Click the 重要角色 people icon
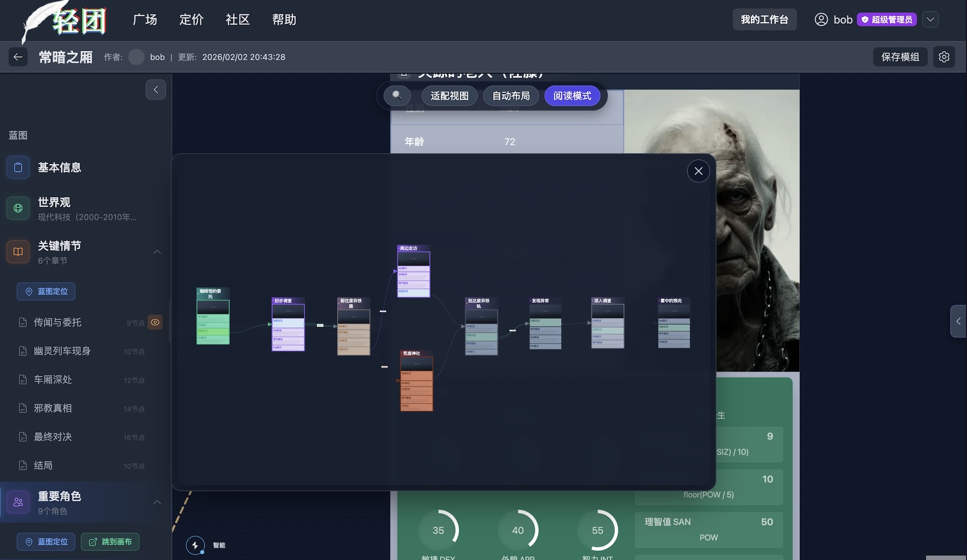 coord(18,502)
